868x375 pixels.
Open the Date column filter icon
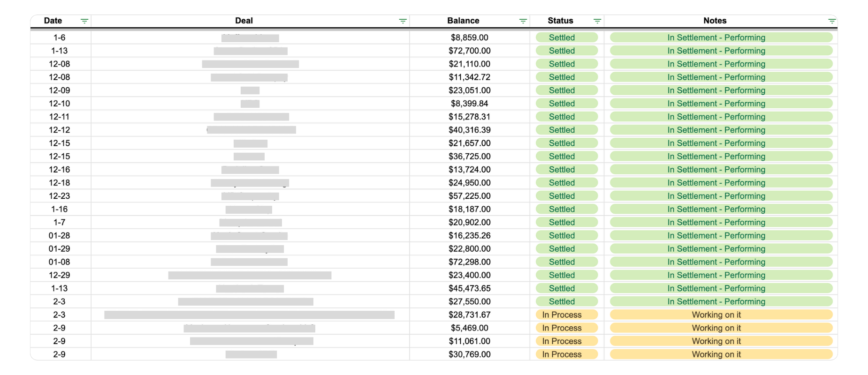84,20
